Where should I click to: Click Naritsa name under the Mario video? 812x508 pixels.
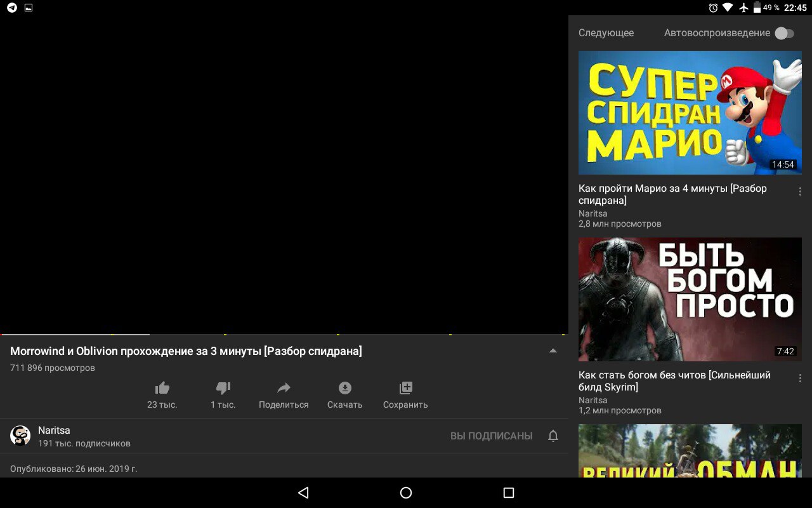tap(593, 213)
